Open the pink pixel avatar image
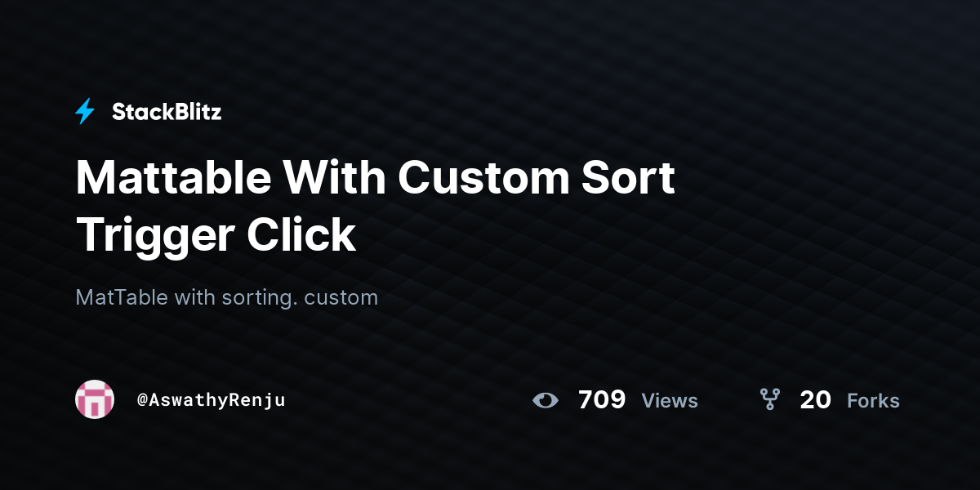The image size is (980, 490). coord(95,399)
